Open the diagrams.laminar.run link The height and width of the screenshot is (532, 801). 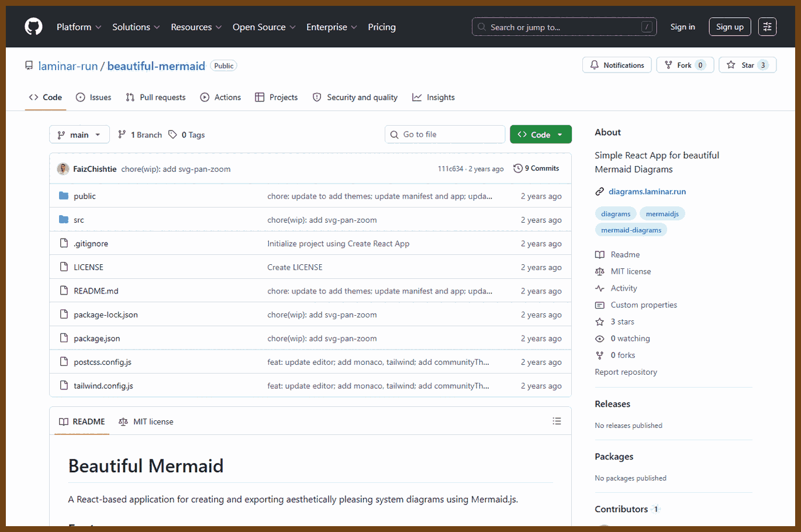click(x=647, y=191)
